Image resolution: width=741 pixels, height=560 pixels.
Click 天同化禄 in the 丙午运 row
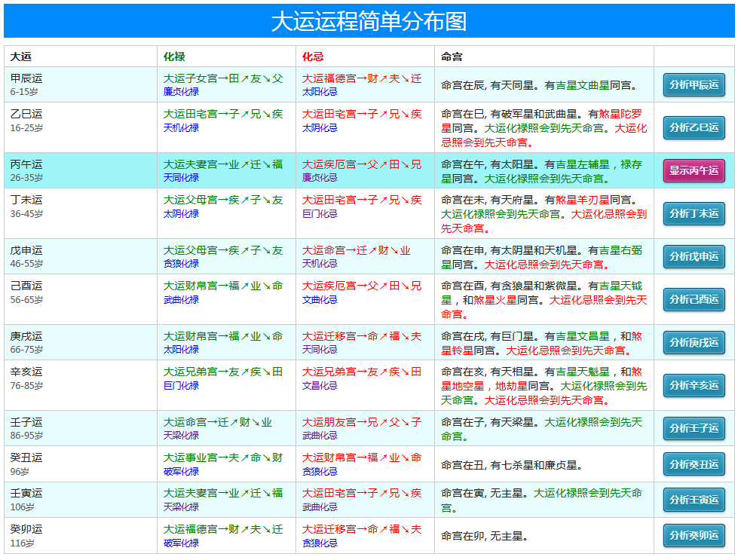(x=181, y=178)
